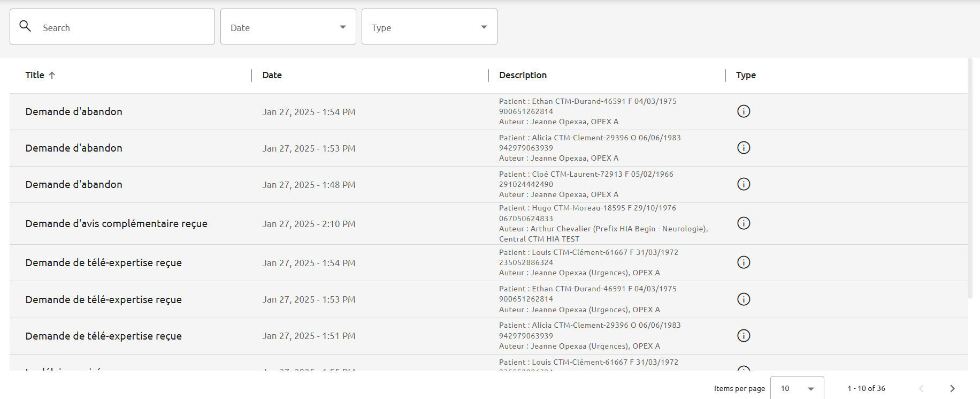Sort by the Title column header
The width and height of the screenshot is (980, 399).
click(35, 75)
